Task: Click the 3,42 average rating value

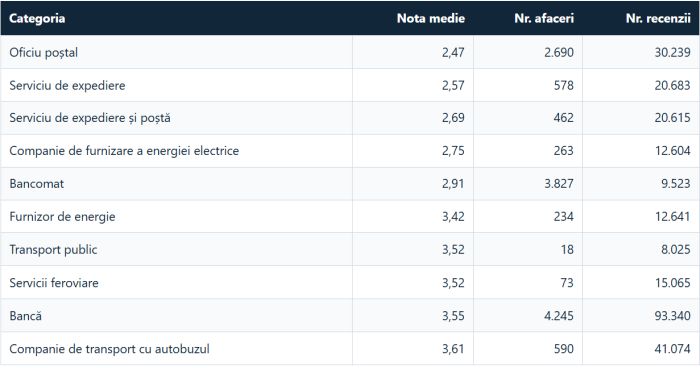Action: click(x=453, y=217)
